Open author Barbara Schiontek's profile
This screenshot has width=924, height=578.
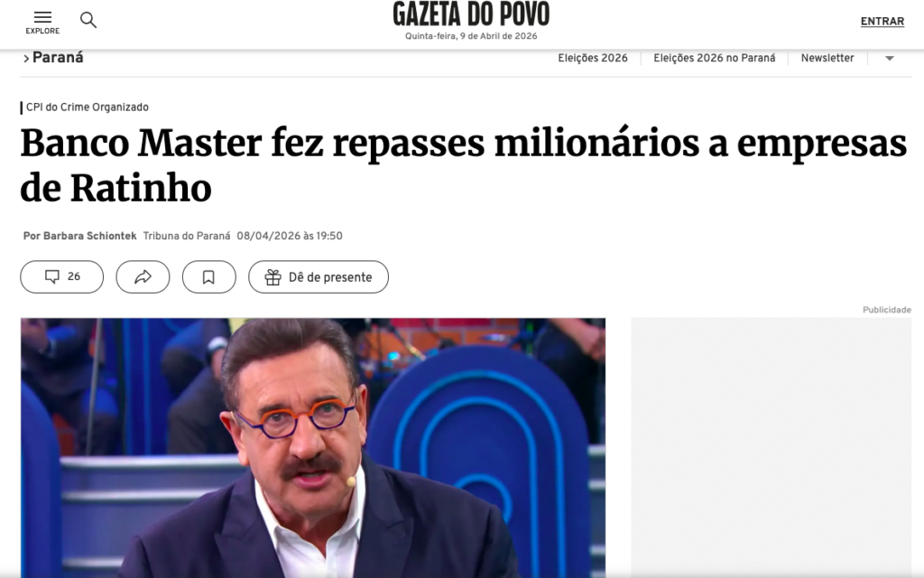(x=89, y=236)
